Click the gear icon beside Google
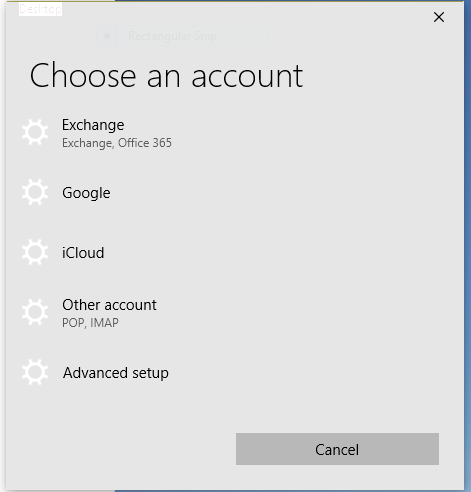Viewport: 471px width, 492px height. point(35,192)
